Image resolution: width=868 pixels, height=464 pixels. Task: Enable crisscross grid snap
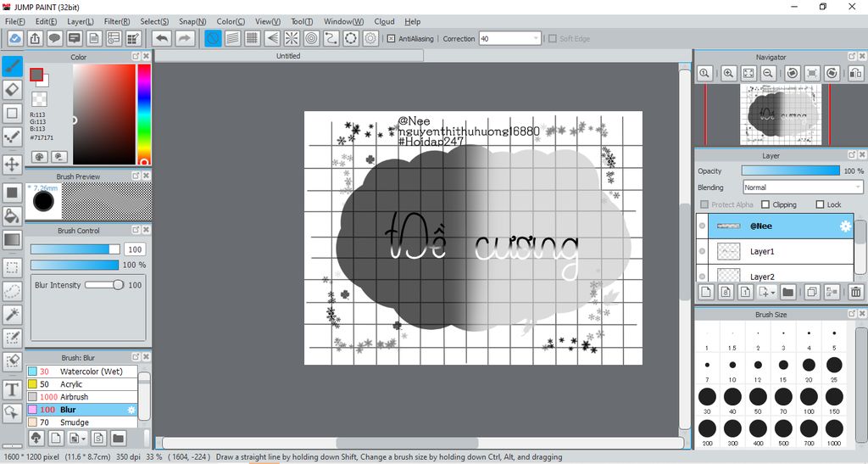(x=253, y=38)
